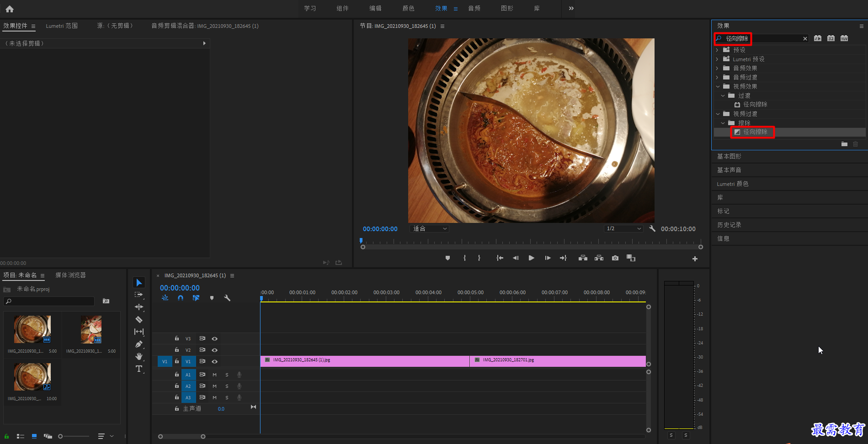Toggle track lock on V3
The width and height of the screenshot is (868, 444).
tap(177, 338)
